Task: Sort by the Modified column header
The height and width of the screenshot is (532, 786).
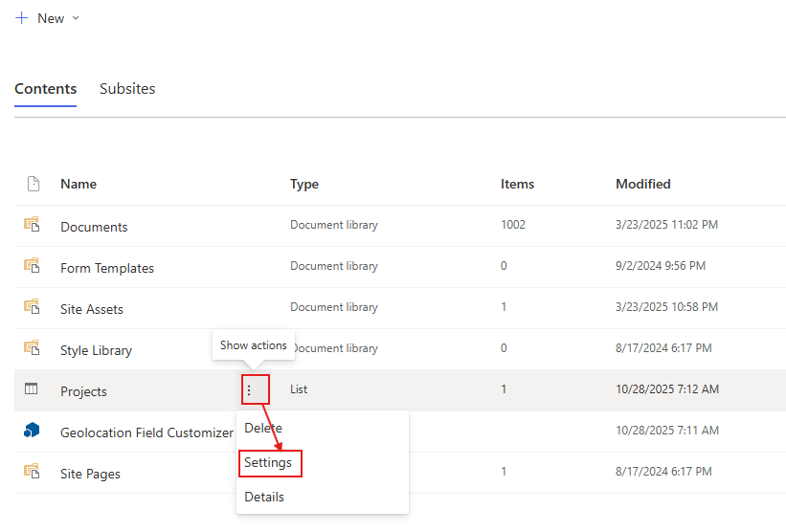Action: coord(642,184)
